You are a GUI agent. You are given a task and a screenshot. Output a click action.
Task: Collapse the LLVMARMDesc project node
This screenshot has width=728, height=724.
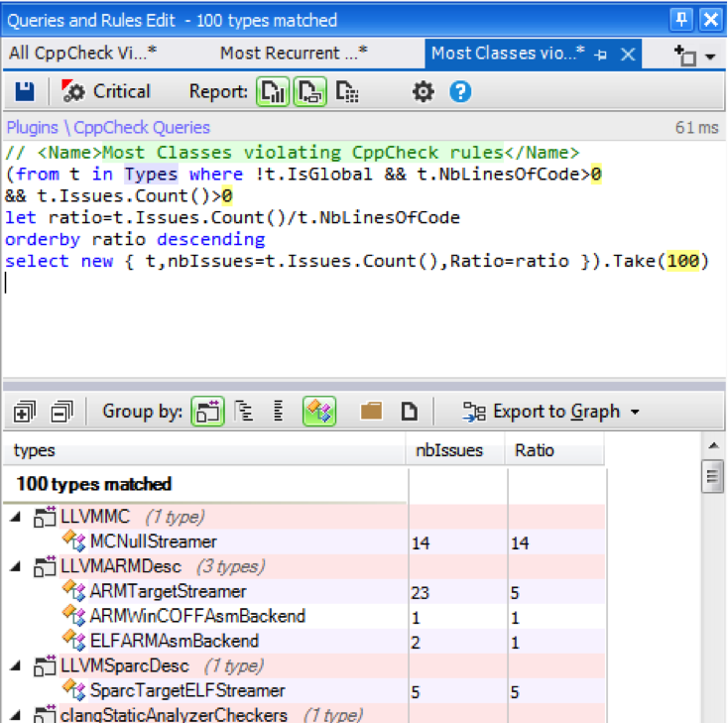click(x=16, y=566)
